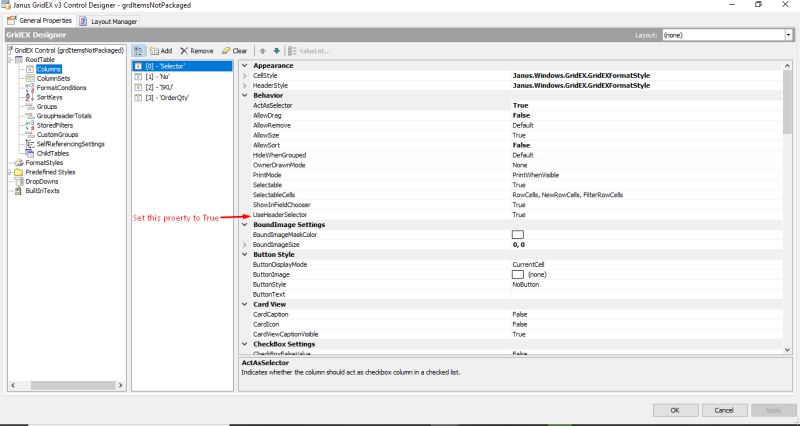The height and width of the screenshot is (426, 800).
Task: Click the BoundImageMaskColor color swatch
Action: point(518,235)
